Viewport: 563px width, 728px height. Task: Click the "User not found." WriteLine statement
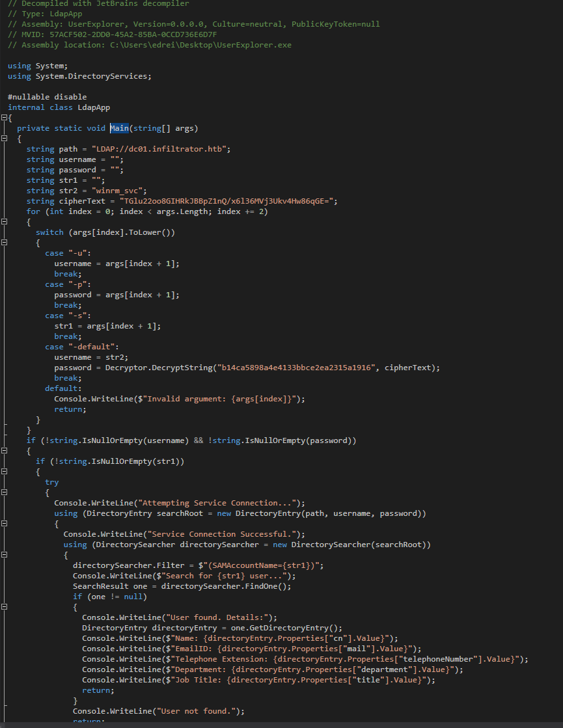point(159,711)
